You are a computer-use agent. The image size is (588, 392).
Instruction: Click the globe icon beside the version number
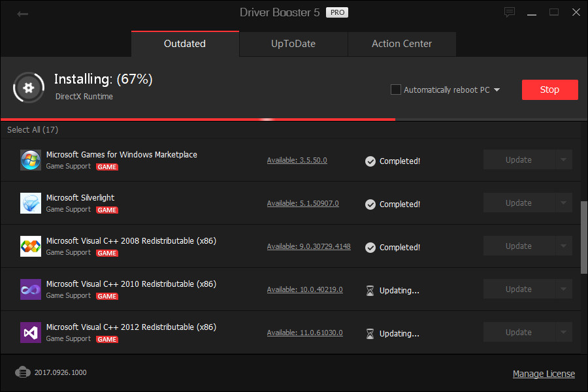click(23, 372)
